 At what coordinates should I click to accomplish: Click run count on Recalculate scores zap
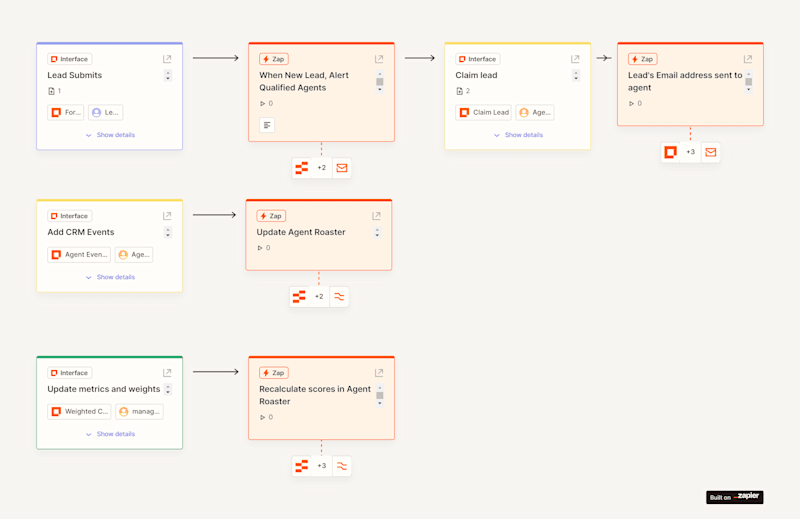coord(266,417)
